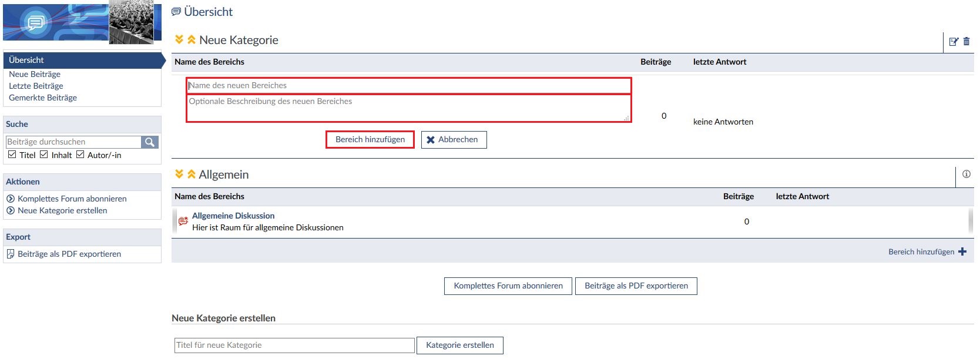Screen dimensions: 980x359
Task: Focus the Titel für neue Kategorie field
Action: (294, 345)
